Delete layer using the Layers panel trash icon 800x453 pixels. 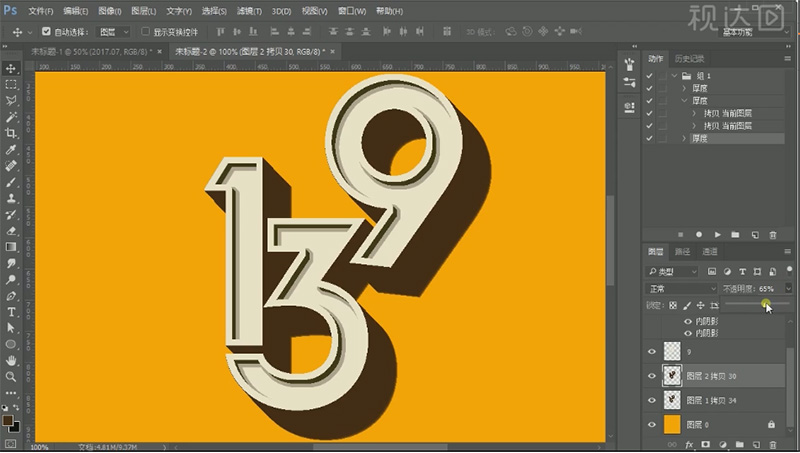(x=771, y=443)
